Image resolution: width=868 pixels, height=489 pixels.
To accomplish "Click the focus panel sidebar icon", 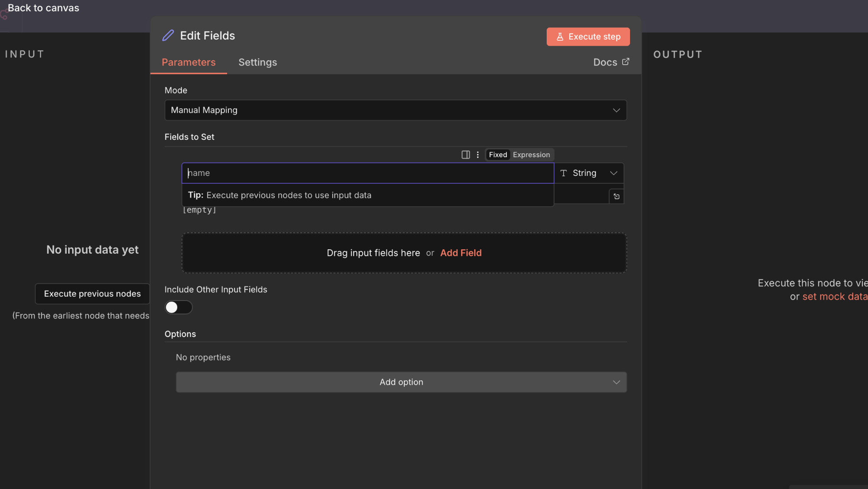I will 465,155.
